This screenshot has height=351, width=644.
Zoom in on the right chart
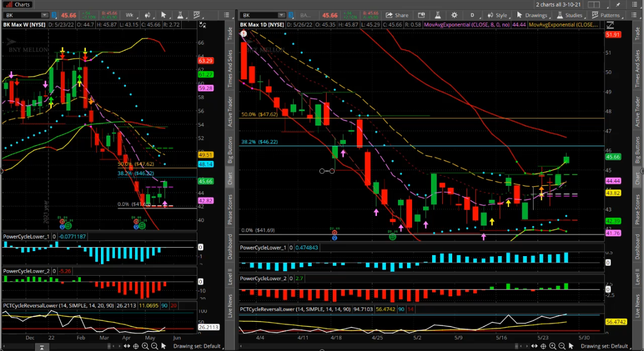pyautogui.click(x=553, y=346)
